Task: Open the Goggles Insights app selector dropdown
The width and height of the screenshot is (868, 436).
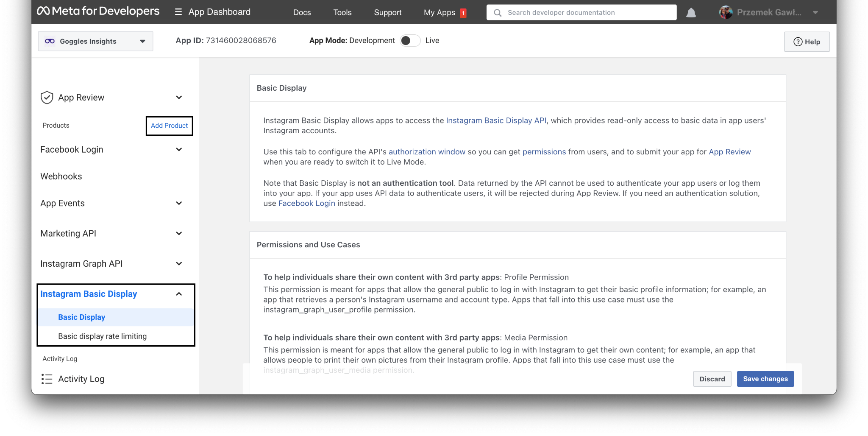Action: [95, 41]
